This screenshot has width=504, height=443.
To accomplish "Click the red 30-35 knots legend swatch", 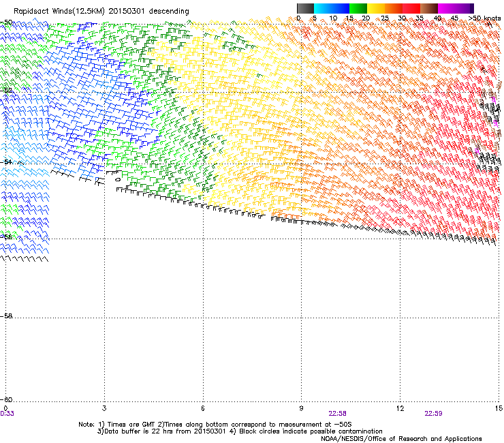I will coord(411,8).
